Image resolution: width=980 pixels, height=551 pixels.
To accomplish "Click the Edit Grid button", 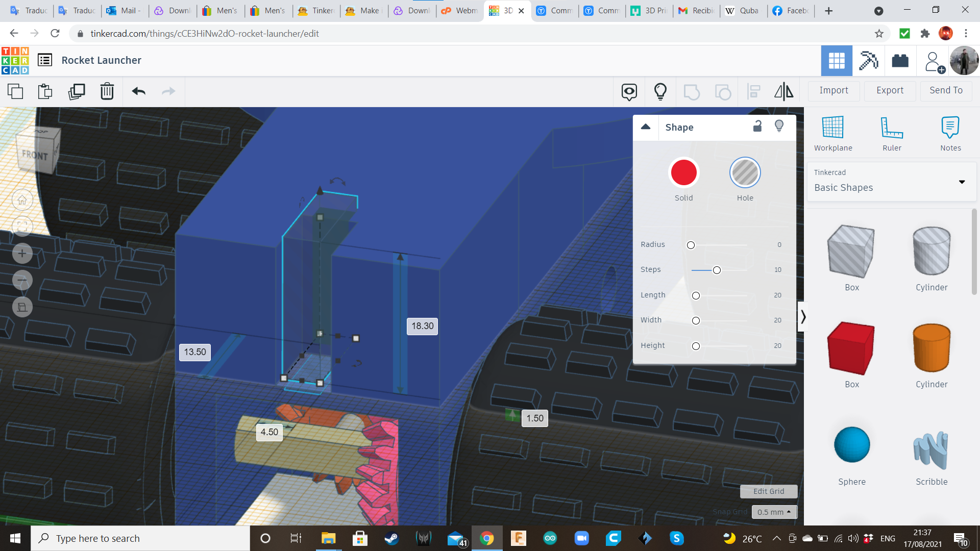I will click(x=768, y=491).
